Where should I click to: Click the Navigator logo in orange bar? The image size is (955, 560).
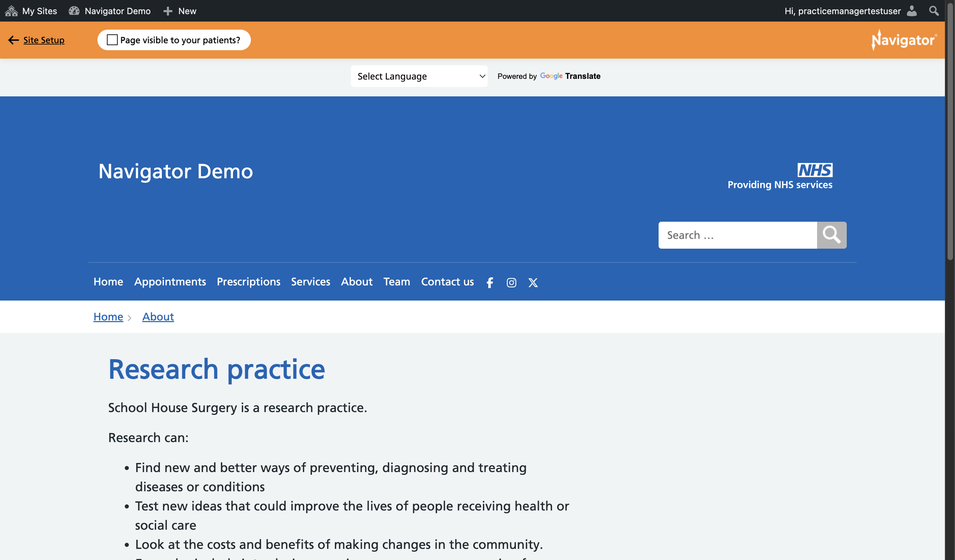point(904,40)
